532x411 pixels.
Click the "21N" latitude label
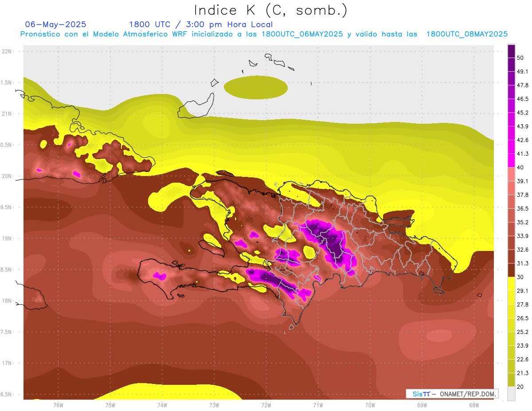click(x=8, y=114)
